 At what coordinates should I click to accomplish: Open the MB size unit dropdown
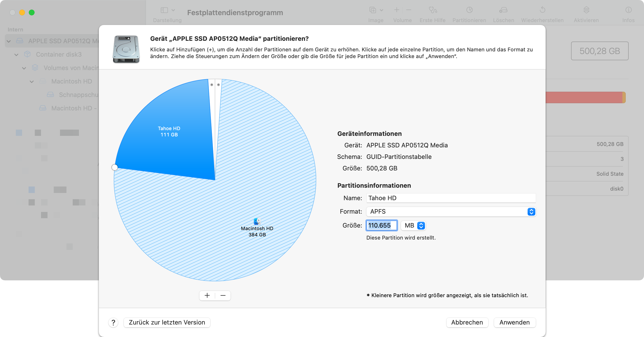tap(413, 225)
